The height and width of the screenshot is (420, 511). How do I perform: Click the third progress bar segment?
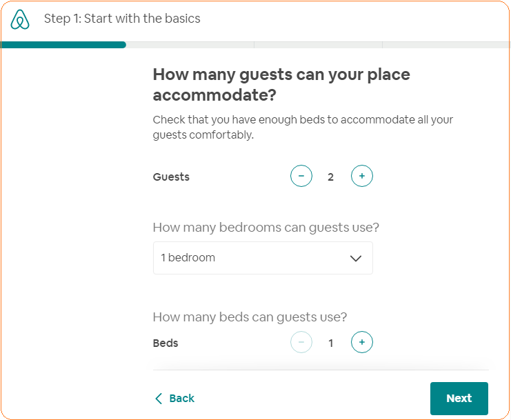point(318,45)
